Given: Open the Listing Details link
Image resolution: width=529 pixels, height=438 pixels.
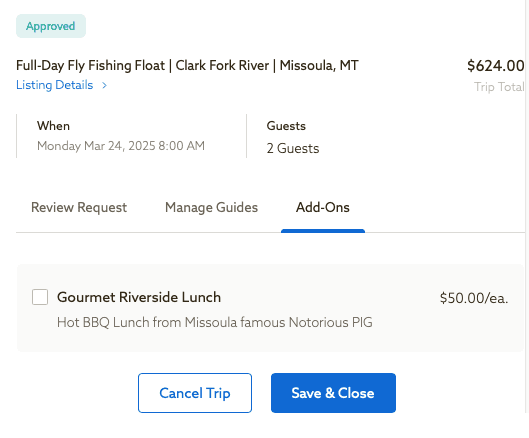Looking at the screenshot, I should [x=54, y=85].
